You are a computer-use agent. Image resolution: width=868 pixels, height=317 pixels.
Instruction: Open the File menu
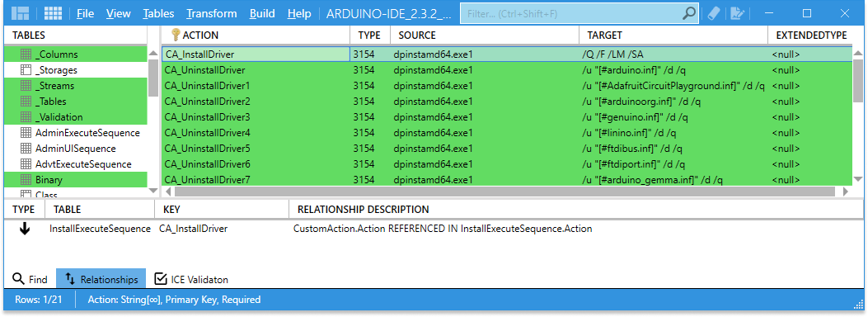tap(85, 14)
